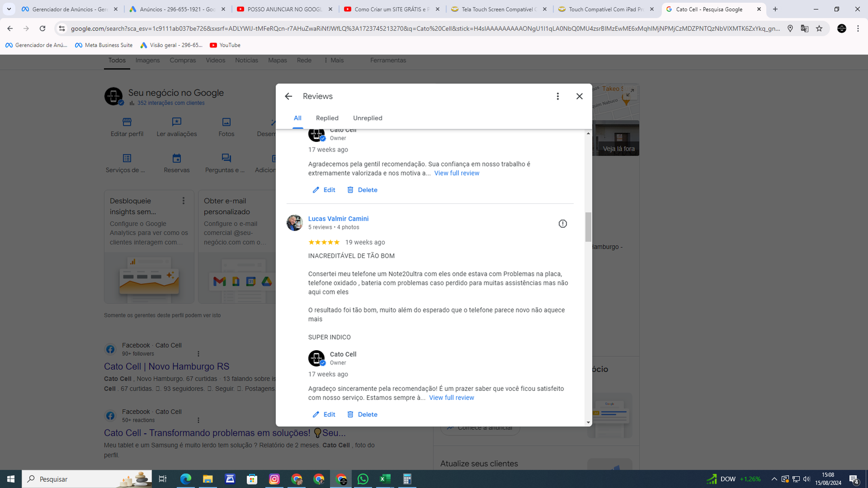The width and height of the screenshot is (868, 488).
Task: Expand the map in the knowledge panel
Action: [x=630, y=92]
